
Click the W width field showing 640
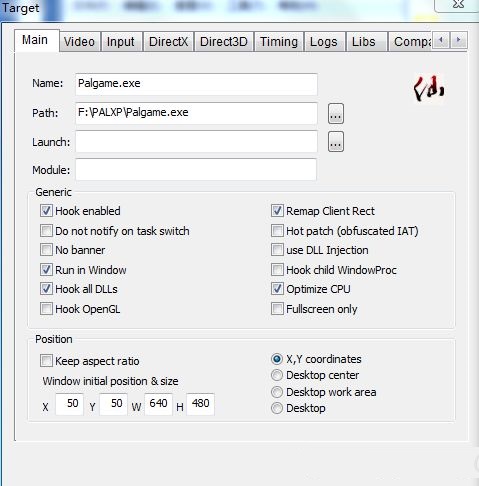(158, 404)
